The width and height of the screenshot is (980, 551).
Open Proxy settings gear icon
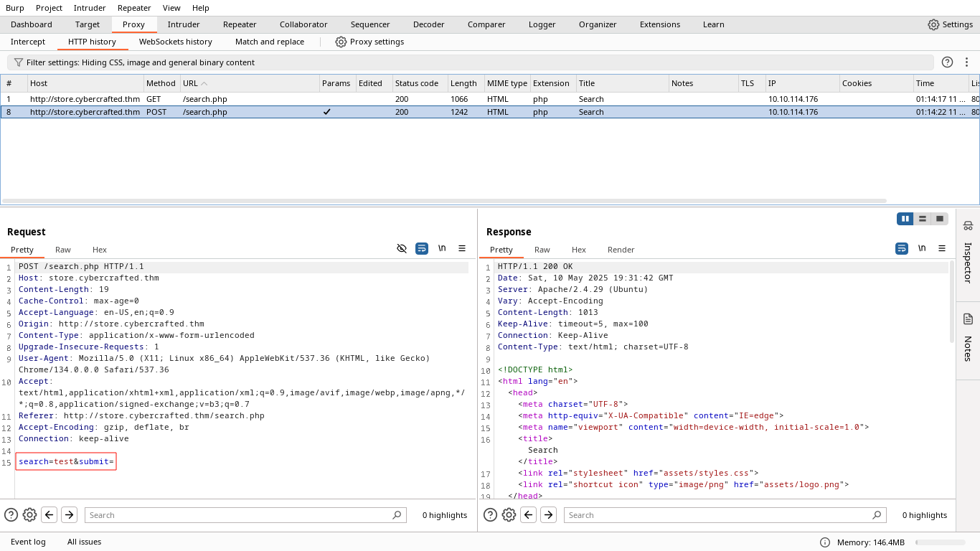341,42
